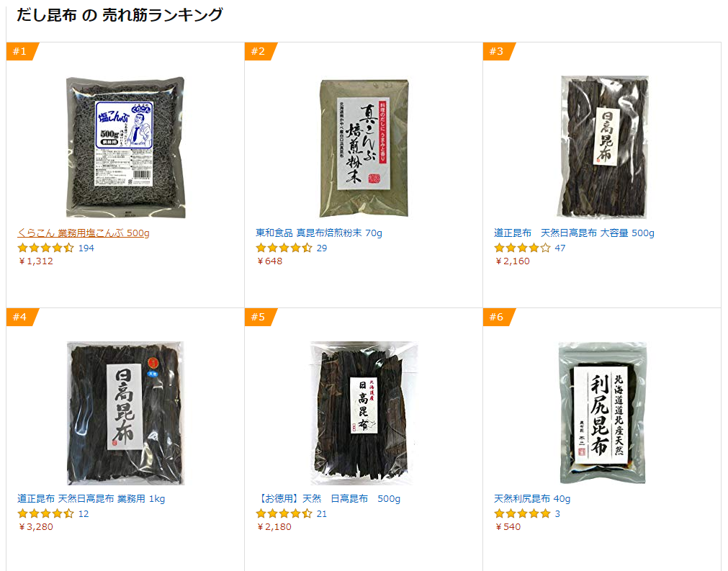Image resolution: width=728 pixels, height=571 pixels.
Task: Click the 真こんぶ焙煎粉末 product image
Action: coord(364,148)
